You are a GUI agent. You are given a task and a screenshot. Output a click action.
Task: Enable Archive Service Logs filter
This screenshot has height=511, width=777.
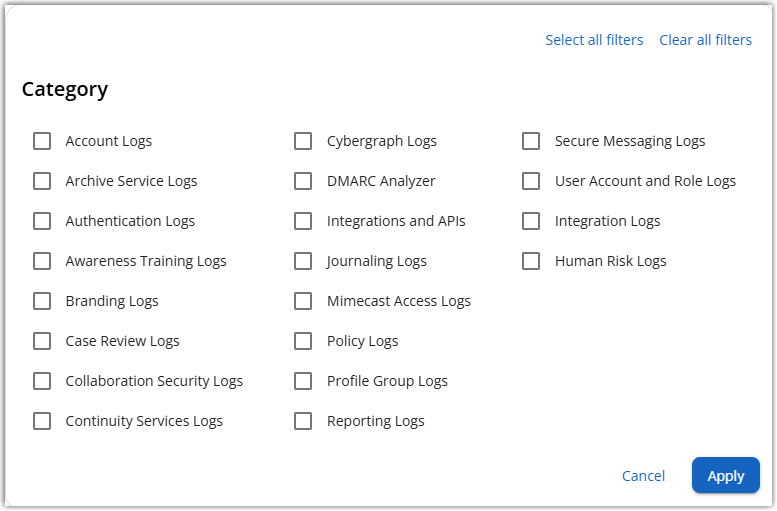[x=42, y=181]
